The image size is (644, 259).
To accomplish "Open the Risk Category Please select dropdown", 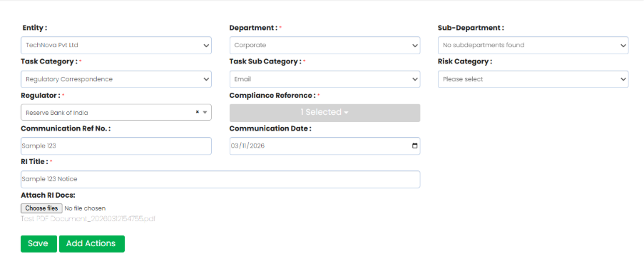I will tap(533, 79).
